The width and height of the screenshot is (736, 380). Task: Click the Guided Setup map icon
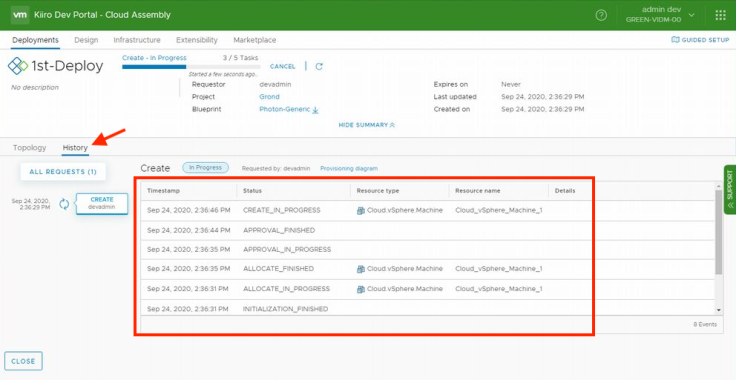click(x=675, y=40)
